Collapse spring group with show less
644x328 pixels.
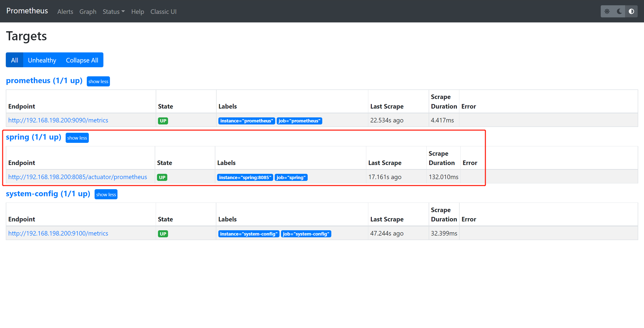pos(77,138)
